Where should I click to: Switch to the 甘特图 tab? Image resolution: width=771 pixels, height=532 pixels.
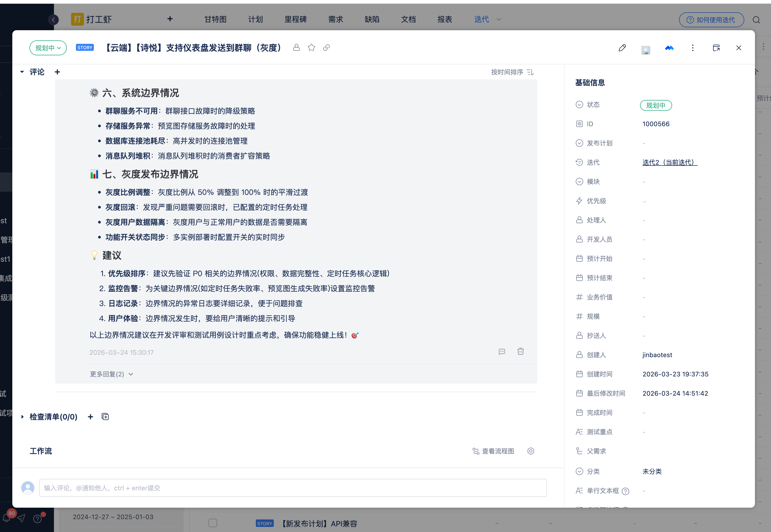pos(215,19)
